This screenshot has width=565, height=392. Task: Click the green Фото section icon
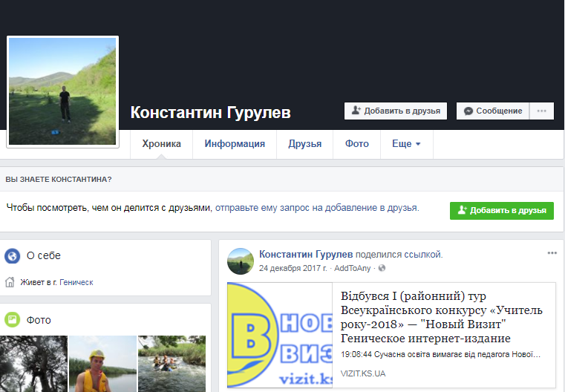(x=12, y=320)
